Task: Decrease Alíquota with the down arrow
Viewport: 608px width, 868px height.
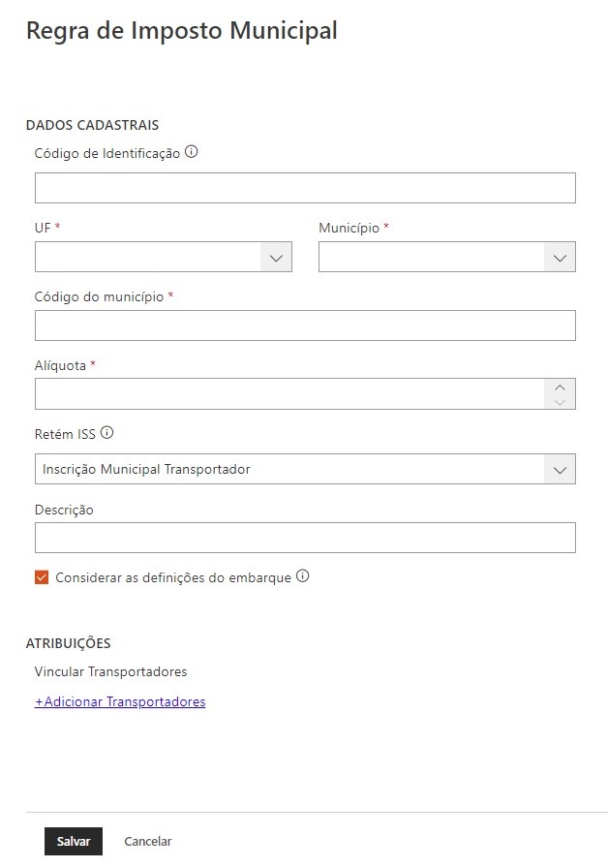Action: [x=560, y=402]
